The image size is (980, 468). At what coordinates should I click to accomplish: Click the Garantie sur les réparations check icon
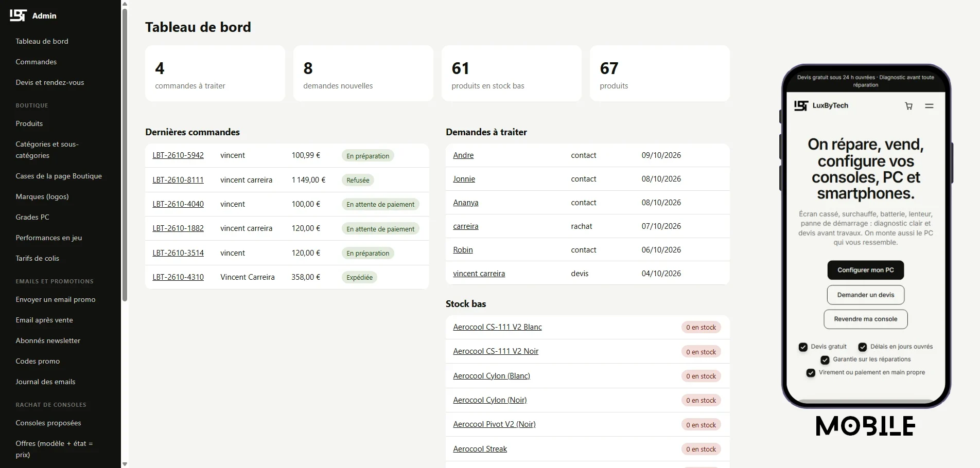click(825, 359)
